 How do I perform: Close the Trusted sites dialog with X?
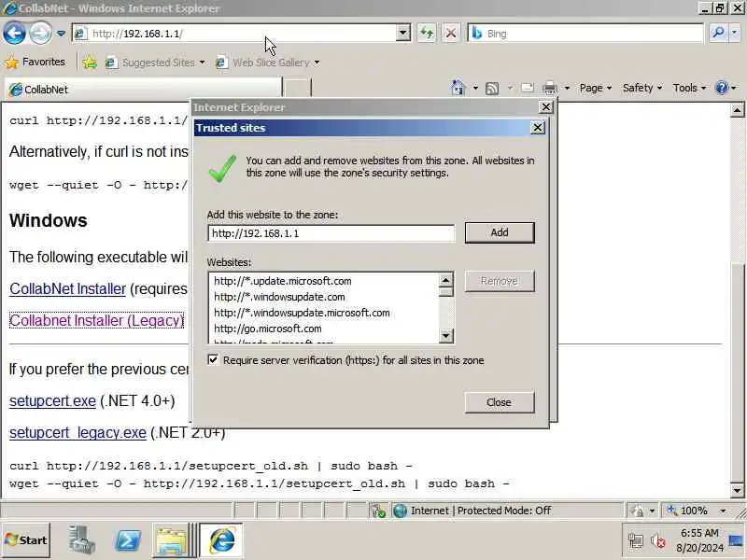tap(538, 128)
